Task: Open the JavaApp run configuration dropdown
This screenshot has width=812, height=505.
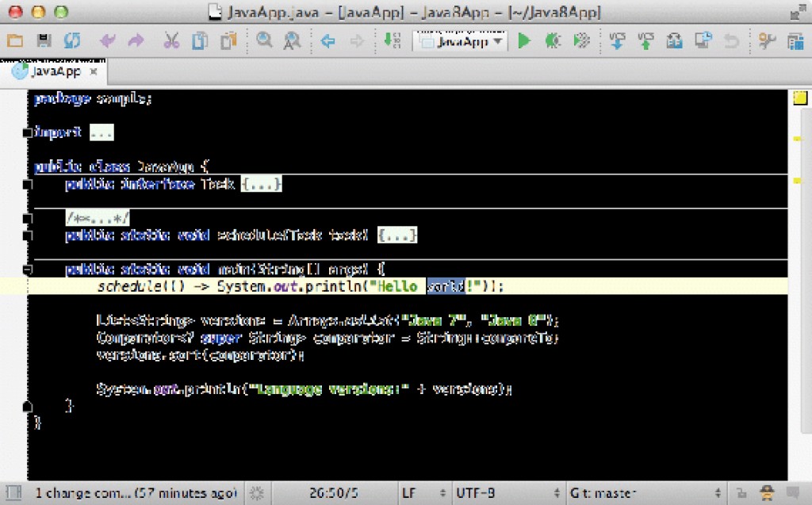Action: pyautogui.click(x=461, y=40)
